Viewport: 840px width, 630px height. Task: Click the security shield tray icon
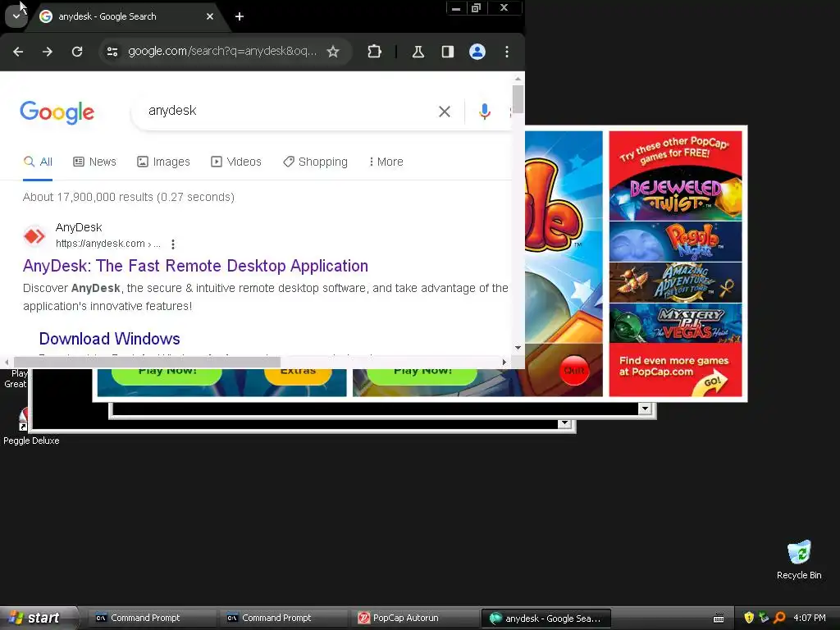(x=749, y=618)
